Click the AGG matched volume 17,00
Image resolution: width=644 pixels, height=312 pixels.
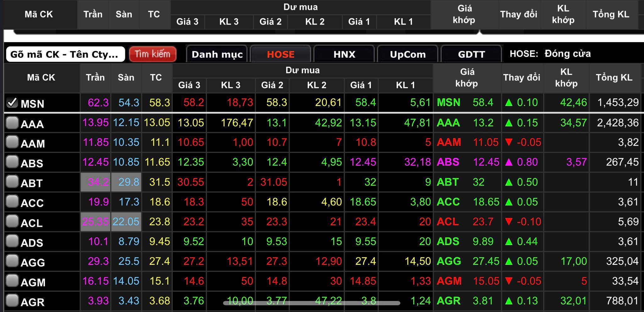[x=574, y=261]
